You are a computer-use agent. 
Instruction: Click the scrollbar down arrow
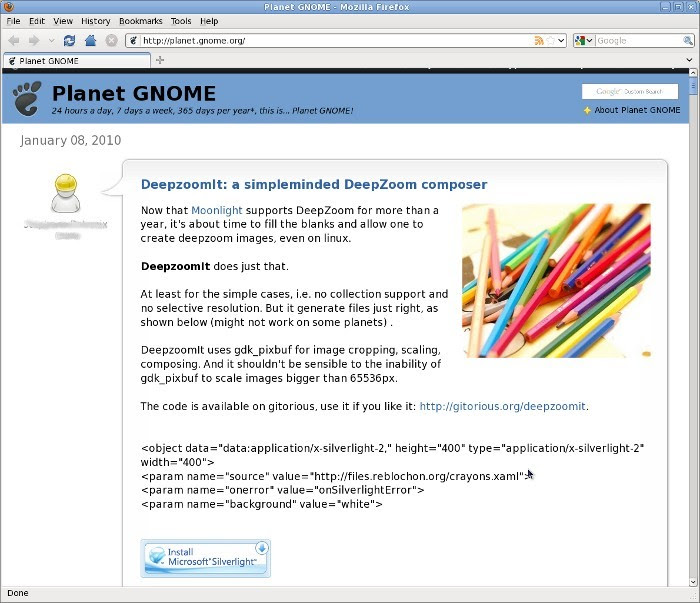click(x=693, y=582)
